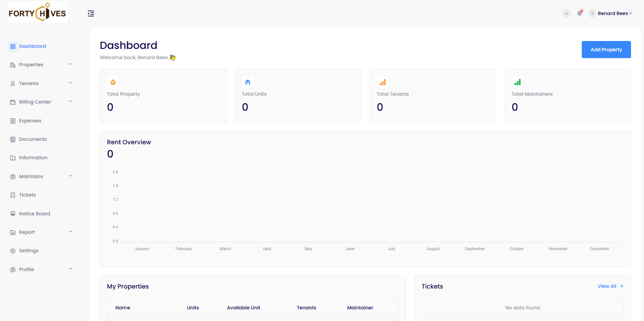
Task: Click the Report chart icon
Action: pyautogui.click(x=13, y=232)
